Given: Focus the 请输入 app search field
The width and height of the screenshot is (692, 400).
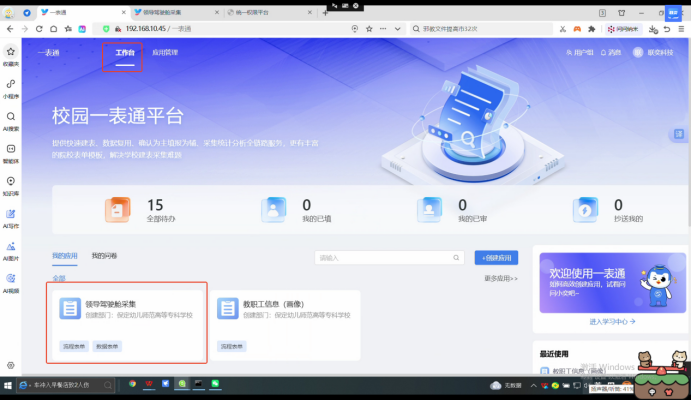Looking at the screenshot, I should [x=389, y=258].
